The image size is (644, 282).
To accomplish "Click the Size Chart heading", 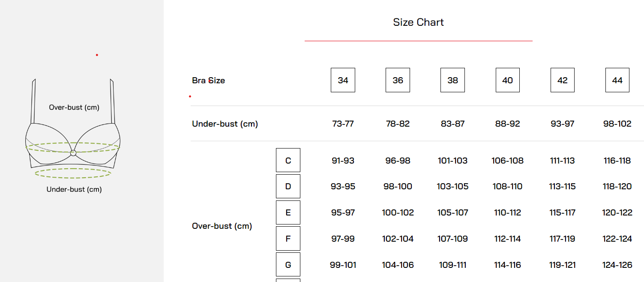I will 418,22.
